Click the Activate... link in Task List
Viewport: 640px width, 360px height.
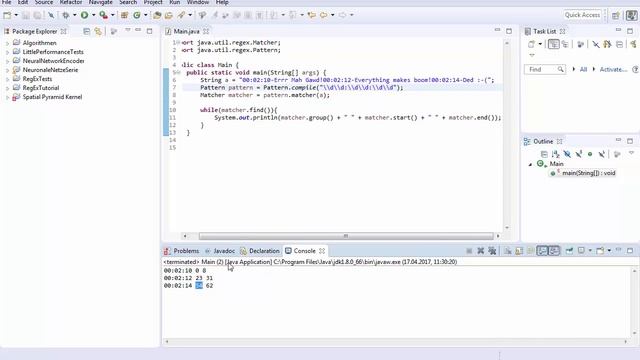613,69
